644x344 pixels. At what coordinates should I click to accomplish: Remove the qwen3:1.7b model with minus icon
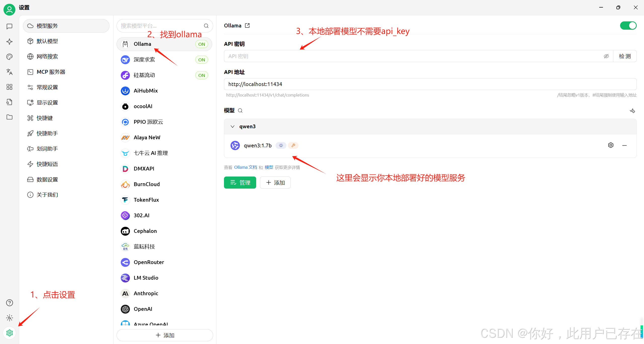tap(624, 145)
